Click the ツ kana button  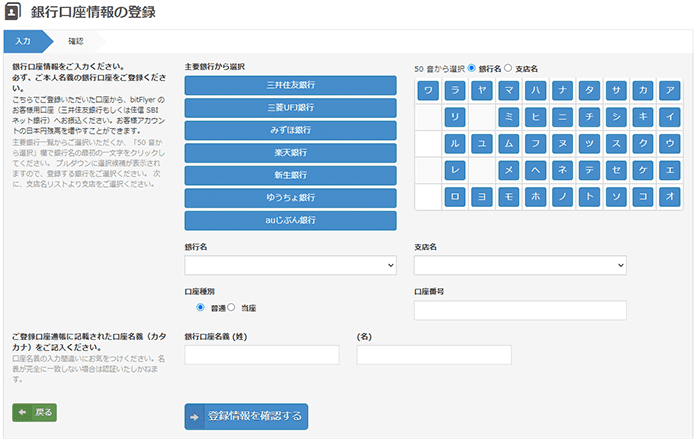point(589,144)
